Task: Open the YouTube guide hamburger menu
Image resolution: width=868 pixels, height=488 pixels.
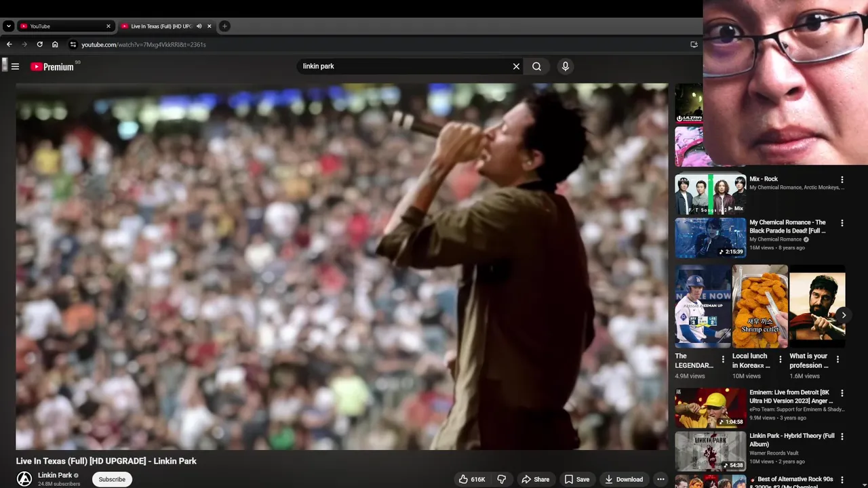Action: point(15,66)
